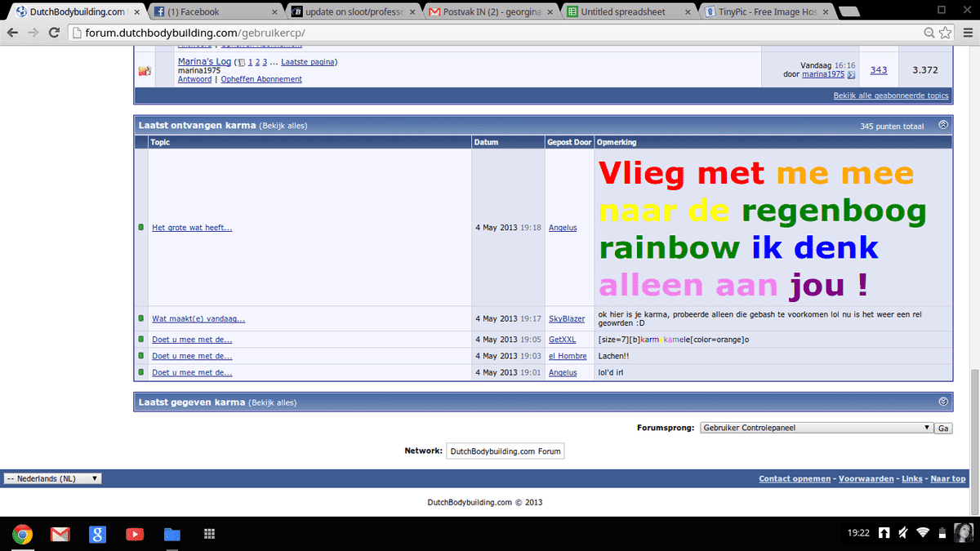Click the Opheffen Abonnement link
This screenshot has height=551, width=980.
pyautogui.click(x=261, y=79)
